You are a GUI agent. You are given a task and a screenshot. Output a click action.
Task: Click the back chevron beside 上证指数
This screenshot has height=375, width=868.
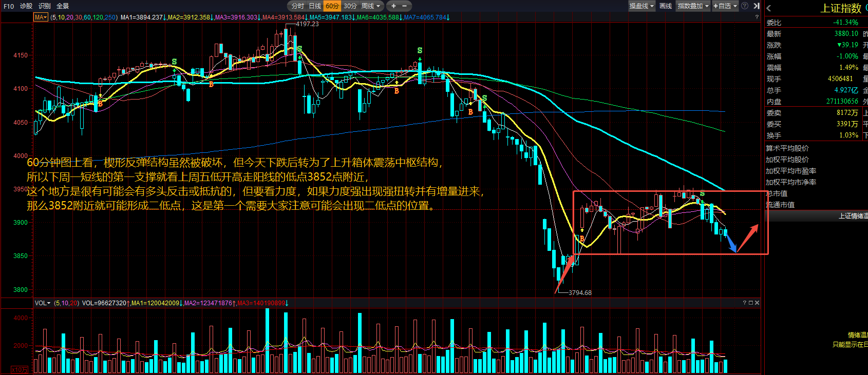click(x=769, y=8)
